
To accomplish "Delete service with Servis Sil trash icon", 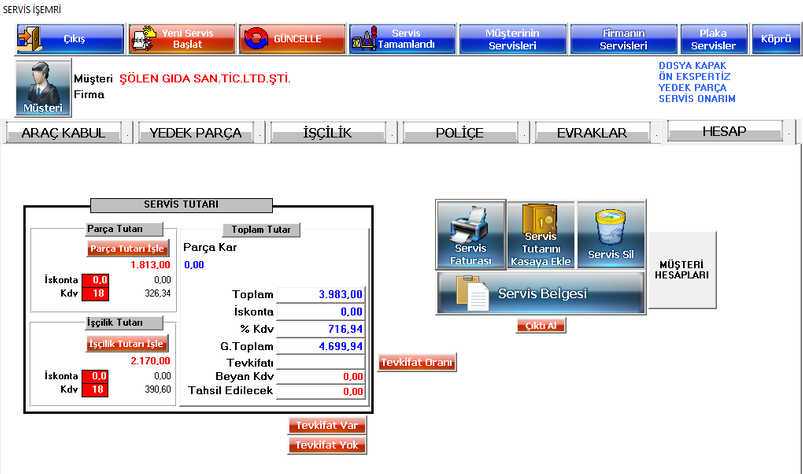I will click(611, 235).
